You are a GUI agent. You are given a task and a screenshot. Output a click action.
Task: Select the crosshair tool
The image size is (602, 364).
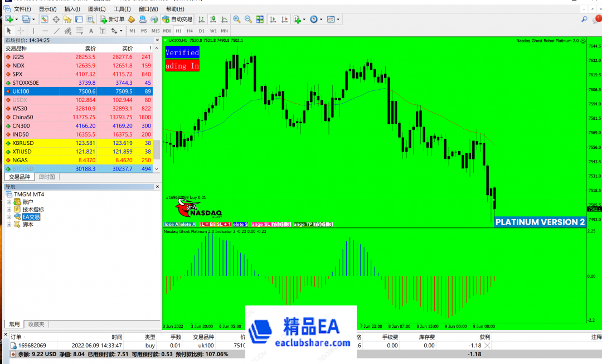(21, 31)
